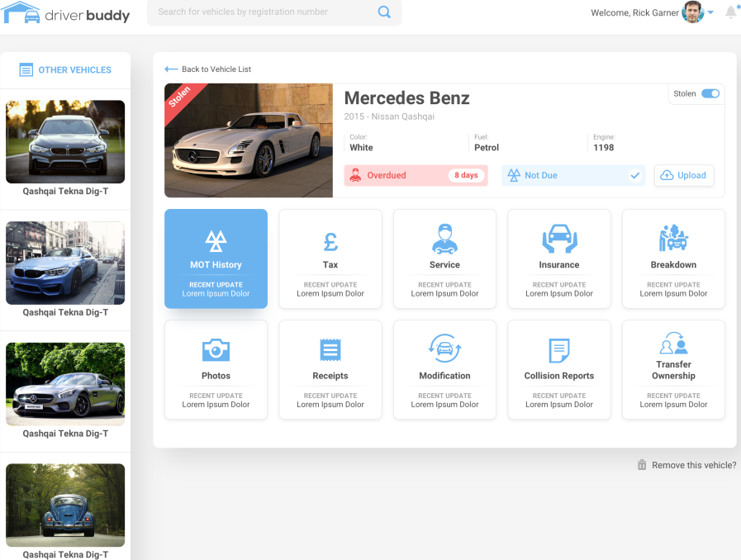Open the Breakdown card label
This screenshot has width=741, height=560.
[x=673, y=264]
